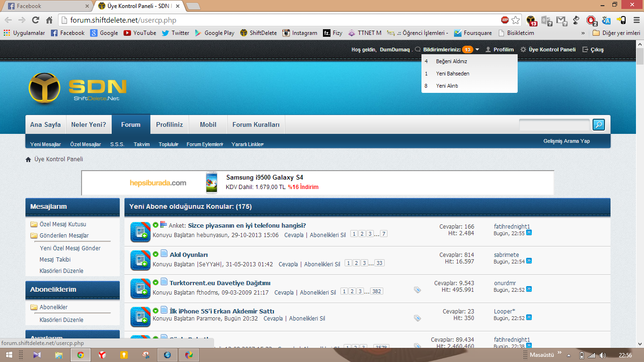
Task: Click the thread status icon beside Turktorrent.eu row
Action: 140,288
